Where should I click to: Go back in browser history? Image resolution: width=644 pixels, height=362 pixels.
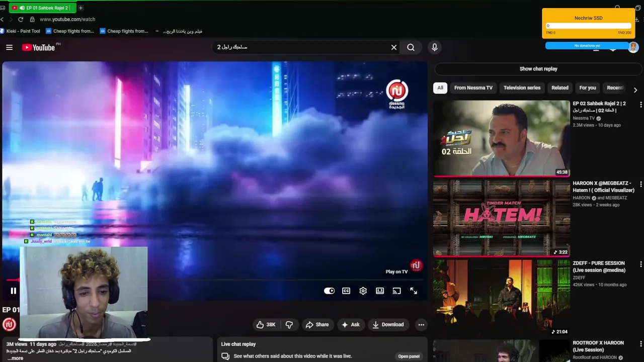coord(2,19)
